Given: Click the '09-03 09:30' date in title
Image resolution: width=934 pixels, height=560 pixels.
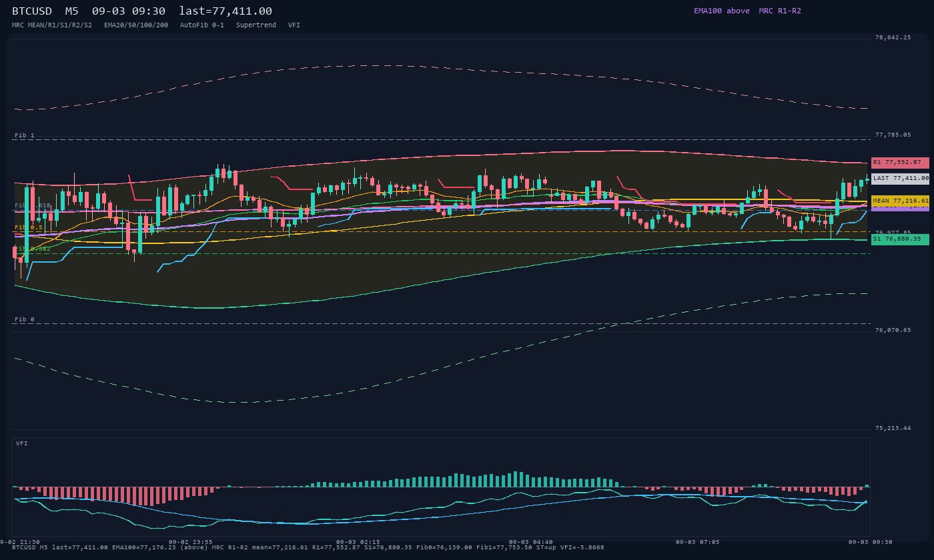Looking at the screenshot, I should 129,11.
